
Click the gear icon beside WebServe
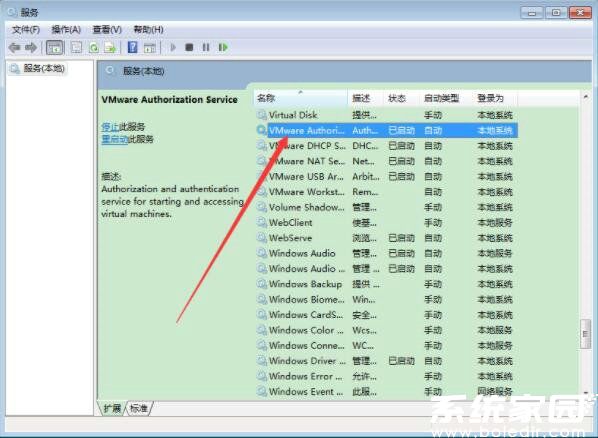[x=262, y=238]
